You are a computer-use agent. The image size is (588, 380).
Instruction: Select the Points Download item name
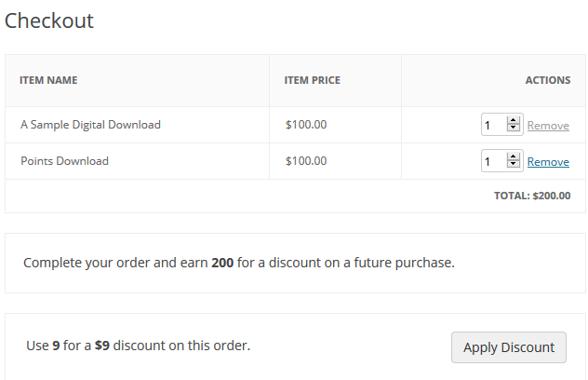tap(64, 161)
